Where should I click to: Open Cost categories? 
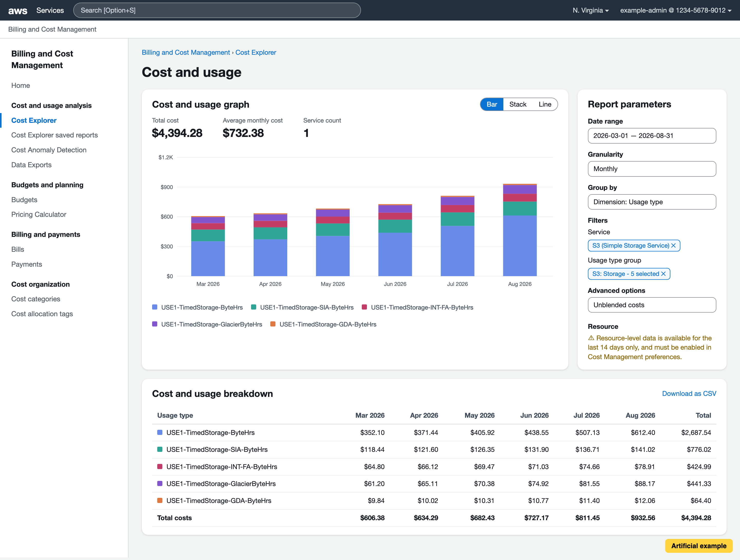point(36,299)
